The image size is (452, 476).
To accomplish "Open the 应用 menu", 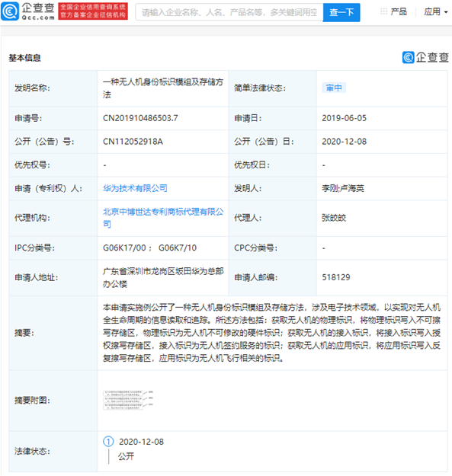I will click(x=432, y=12).
